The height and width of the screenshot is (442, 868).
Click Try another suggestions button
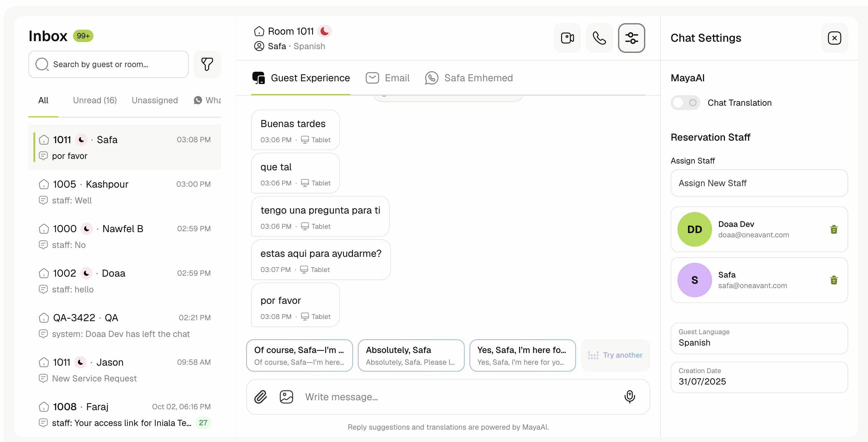coord(615,355)
